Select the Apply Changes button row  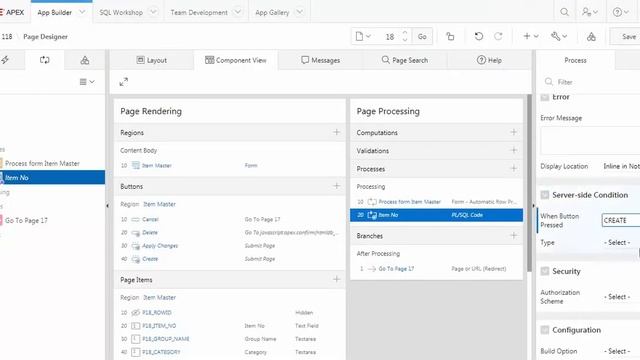(230, 246)
